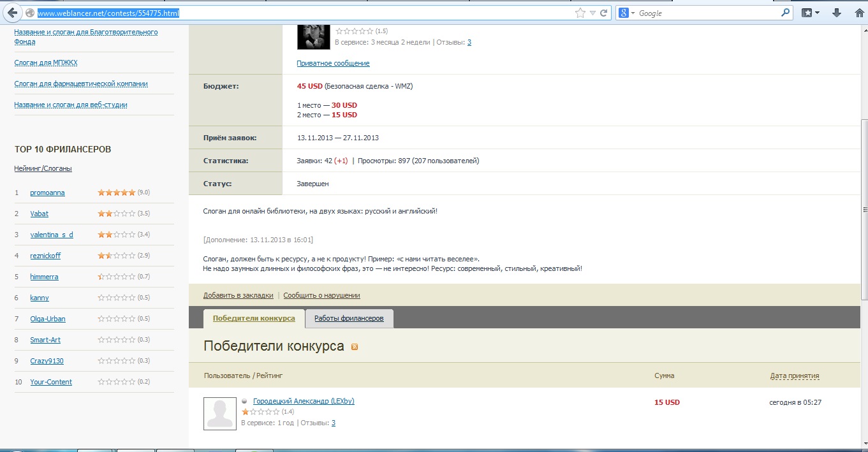Open Городецкий Александр (LEXby) profile
868x452 pixels.
[x=304, y=401]
